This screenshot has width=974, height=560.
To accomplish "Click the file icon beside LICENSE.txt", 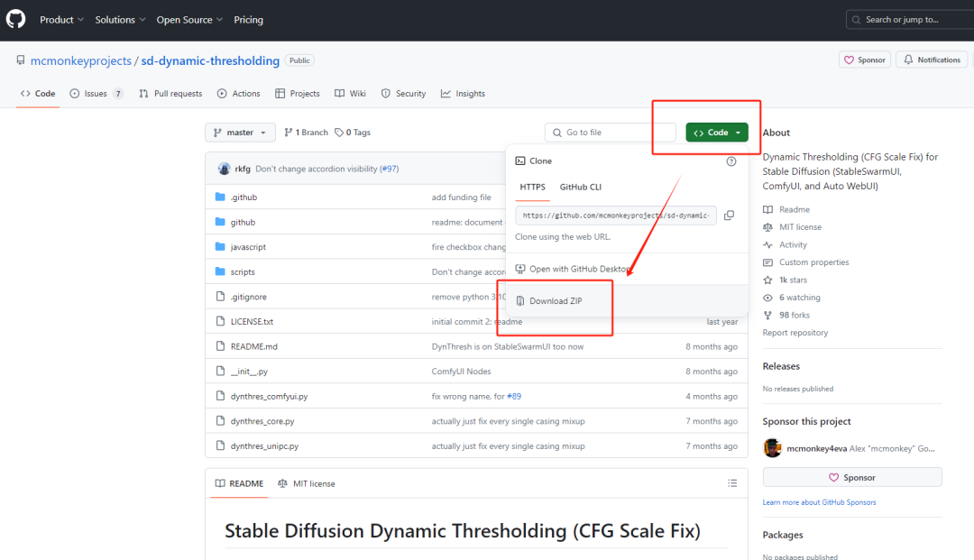I will coord(220,321).
